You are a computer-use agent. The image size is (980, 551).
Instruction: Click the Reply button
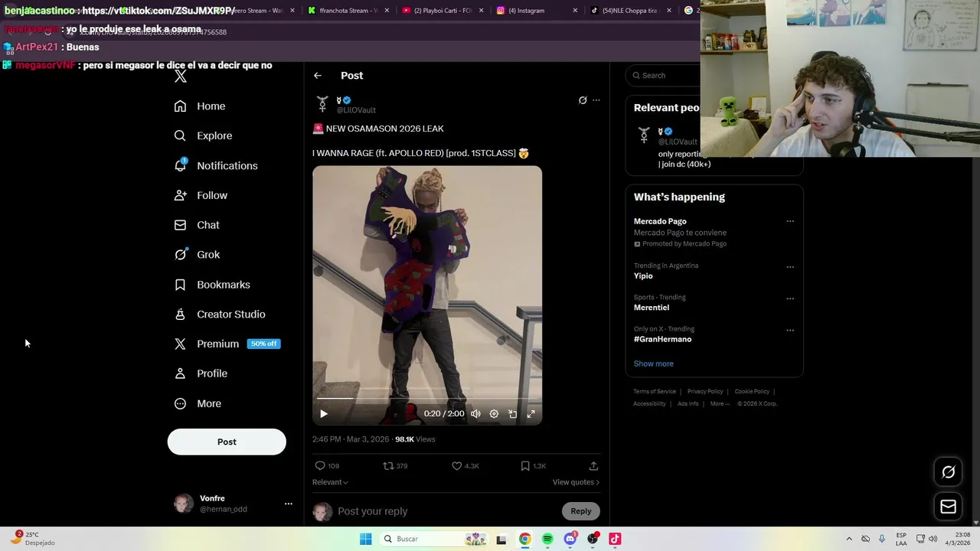pos(581,511)
